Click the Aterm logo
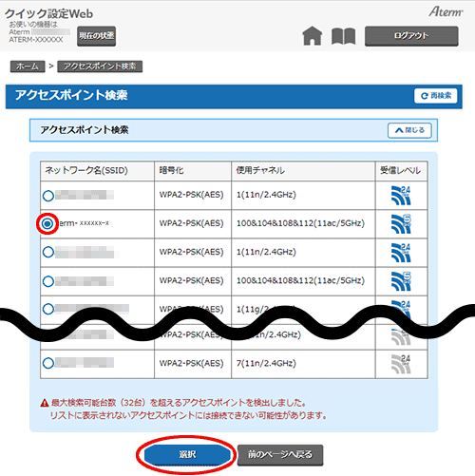Viewport: 475px width, 476px height. [446, 12]
